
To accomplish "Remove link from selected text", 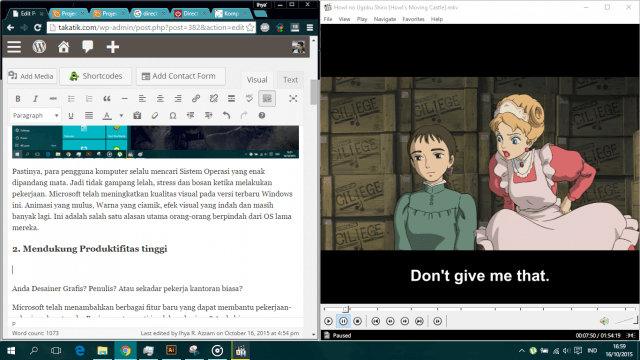I will click(x=213, y=99).
